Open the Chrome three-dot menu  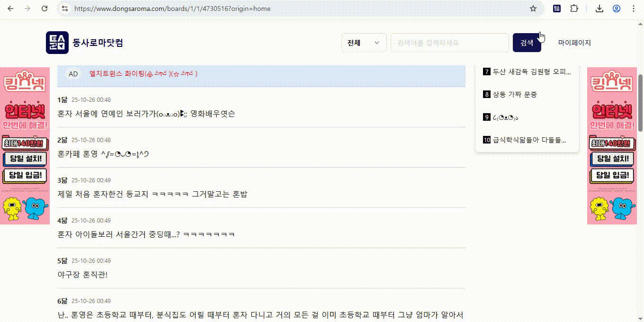(x=634, y=9)
